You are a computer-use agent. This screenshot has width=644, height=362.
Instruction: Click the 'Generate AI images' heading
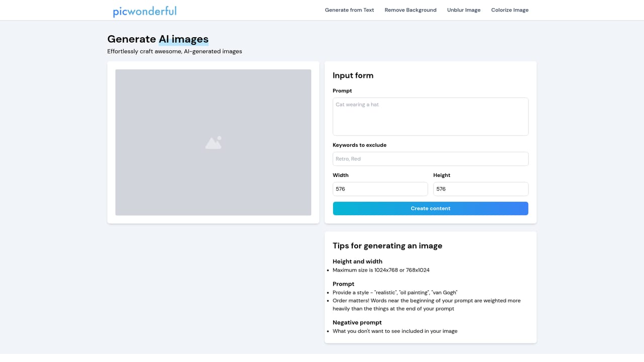[158, 39]
